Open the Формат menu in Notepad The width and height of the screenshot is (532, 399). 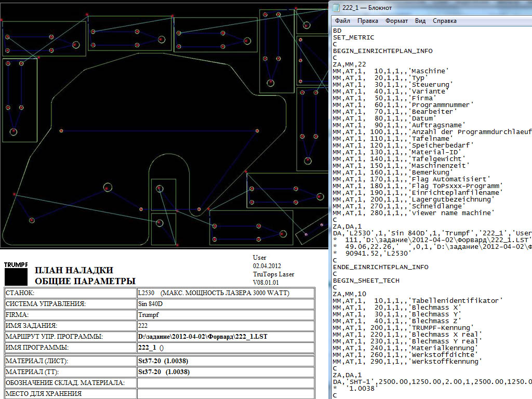(396, 21)
